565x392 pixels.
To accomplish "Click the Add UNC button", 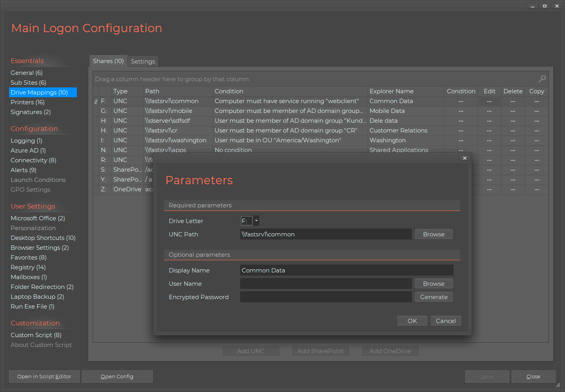I will (251, 351).
